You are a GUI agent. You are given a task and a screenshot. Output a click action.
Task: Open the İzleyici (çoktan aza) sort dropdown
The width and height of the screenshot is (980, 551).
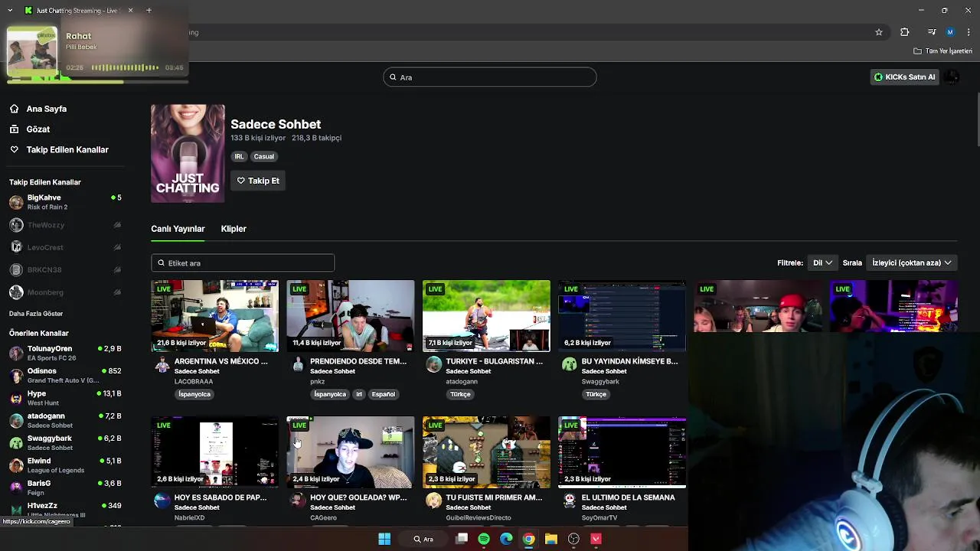(912, 262)
